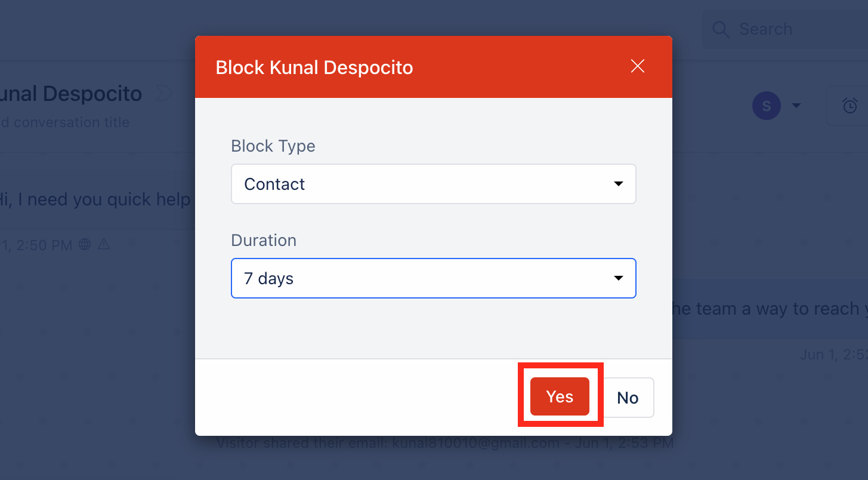Click the magnifying glass search icon
The image size is (868, 480).
721,30
